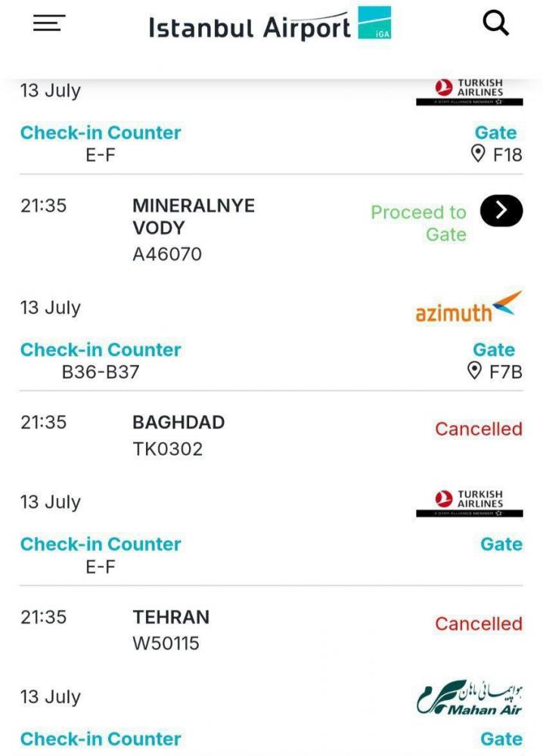Click Turkish Airlines logo in Baghdad flight

pos(469,503)
